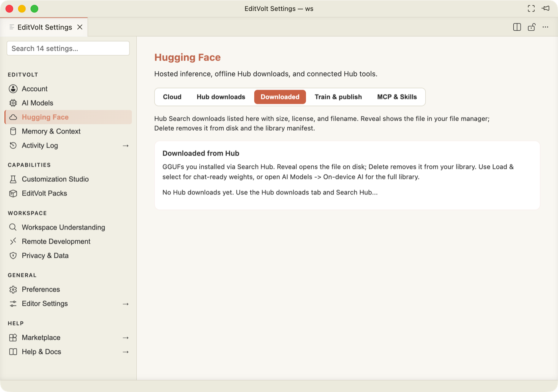Click the Help & Docs book icon
558x392 pixels.
point(13,352)
